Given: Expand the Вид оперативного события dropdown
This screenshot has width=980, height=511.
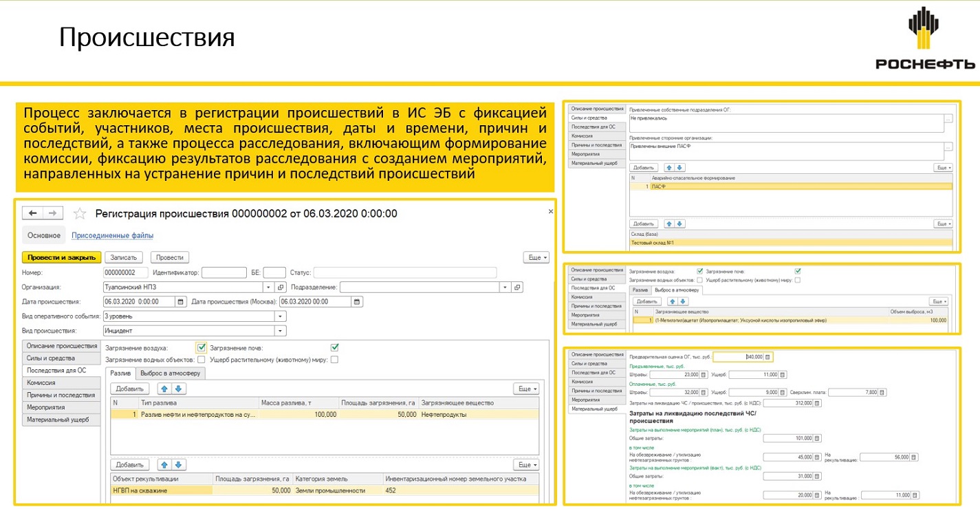Looking at the screenshot, I should (280, 316).
